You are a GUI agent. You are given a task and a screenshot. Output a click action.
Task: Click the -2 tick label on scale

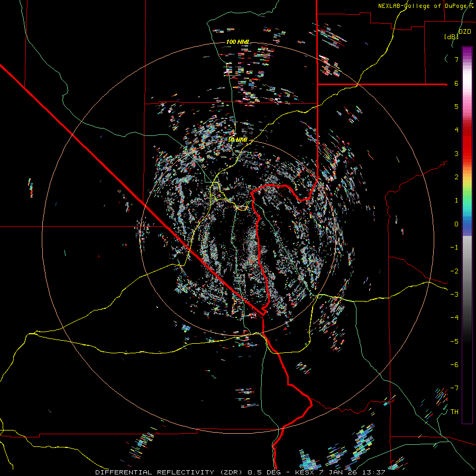[x=454, y=271]
